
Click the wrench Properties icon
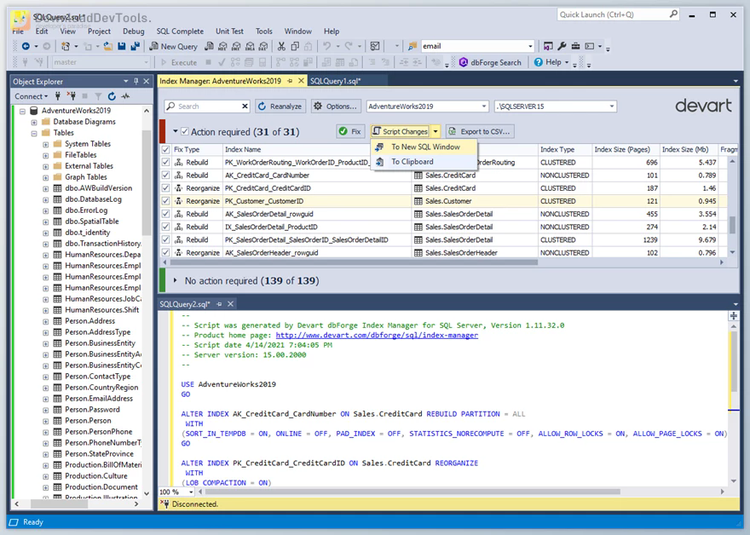[562, 46]
